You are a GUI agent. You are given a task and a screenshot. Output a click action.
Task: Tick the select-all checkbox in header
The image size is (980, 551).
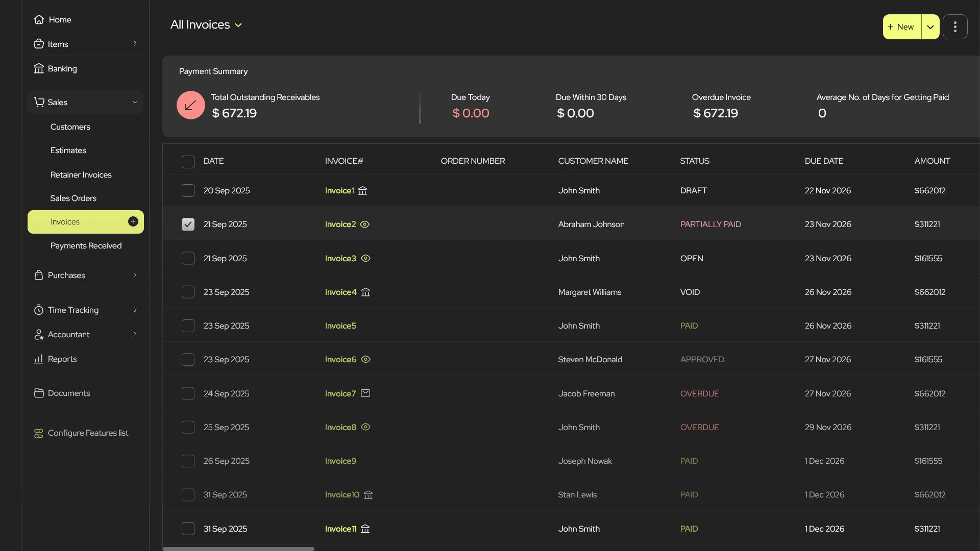188,162
